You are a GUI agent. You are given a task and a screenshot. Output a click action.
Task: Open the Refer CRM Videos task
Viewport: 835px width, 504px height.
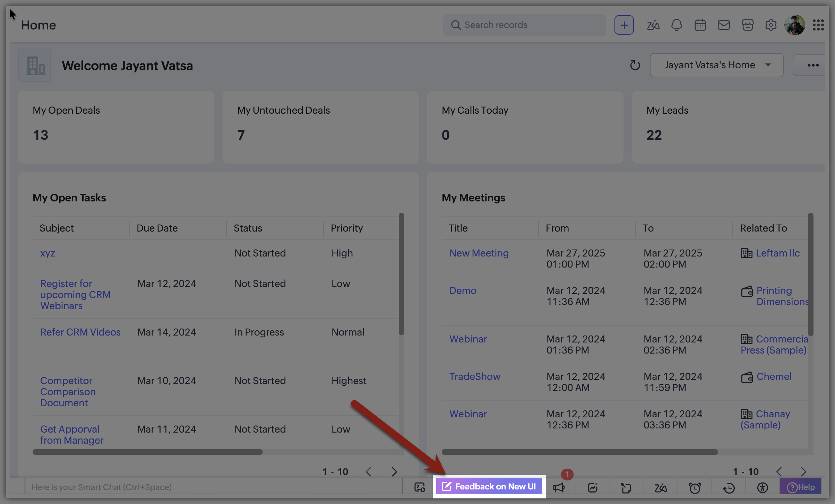click(80, 332)
